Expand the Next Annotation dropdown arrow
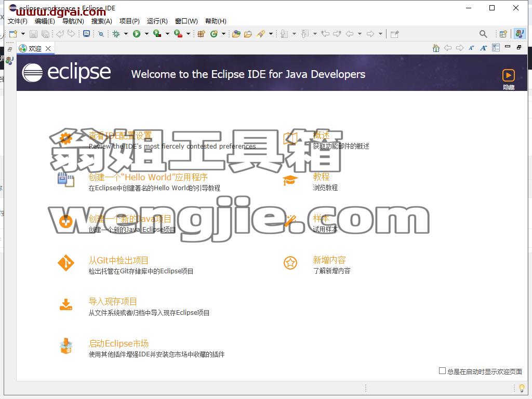 click(294, 34)
